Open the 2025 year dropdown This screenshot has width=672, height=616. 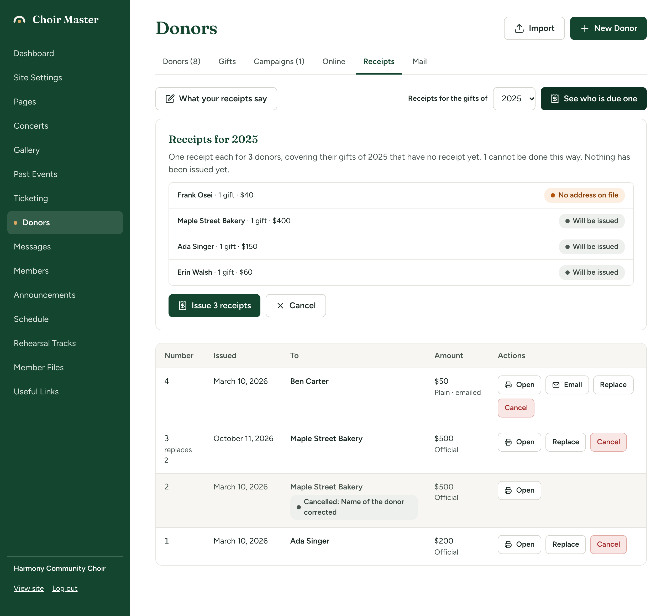[514, 99]
